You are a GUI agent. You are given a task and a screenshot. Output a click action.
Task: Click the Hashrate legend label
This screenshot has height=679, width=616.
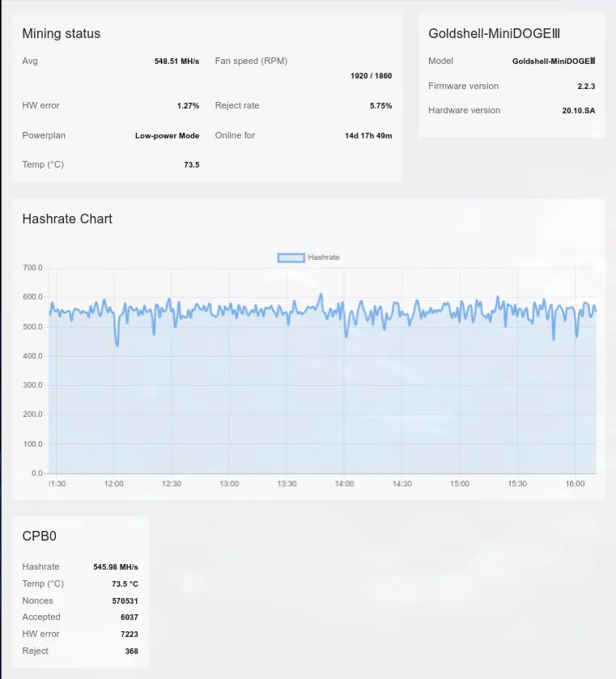point(324,257)
